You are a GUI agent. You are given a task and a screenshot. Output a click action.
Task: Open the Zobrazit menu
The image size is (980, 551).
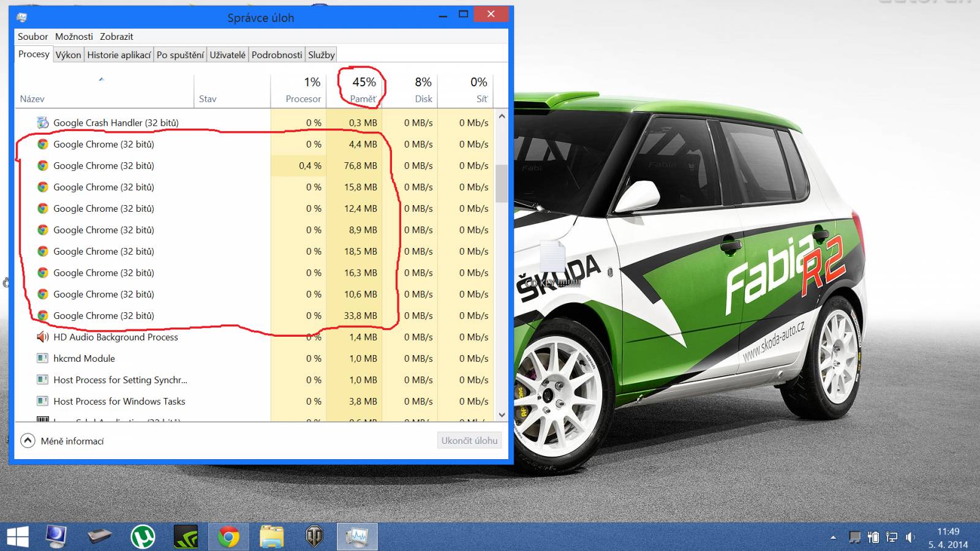(x=116, y=37)
